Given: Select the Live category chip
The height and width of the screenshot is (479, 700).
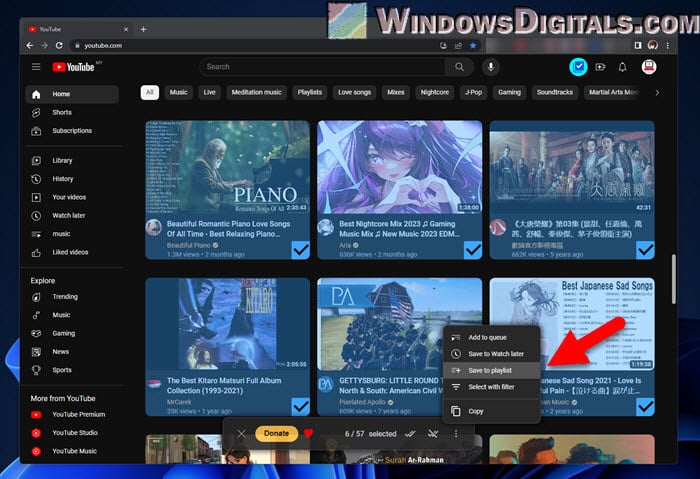Looking at the screenshot, I should (x=209, y=92).
